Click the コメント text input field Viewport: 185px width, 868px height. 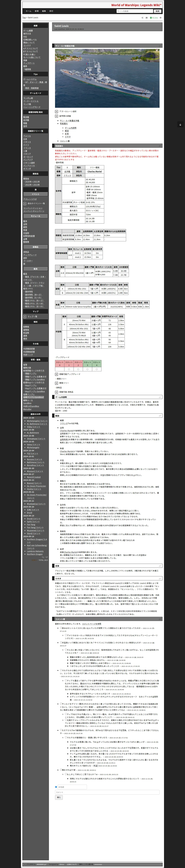click(x=107, y=792)
